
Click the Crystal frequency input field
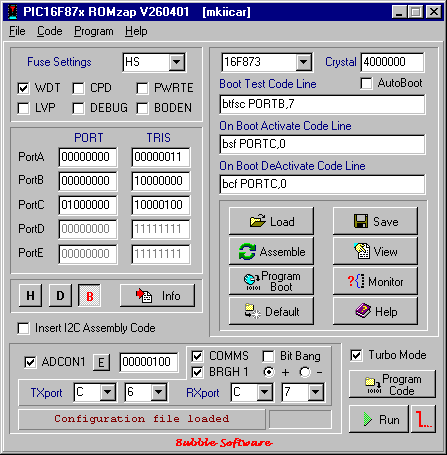[392, 62]
